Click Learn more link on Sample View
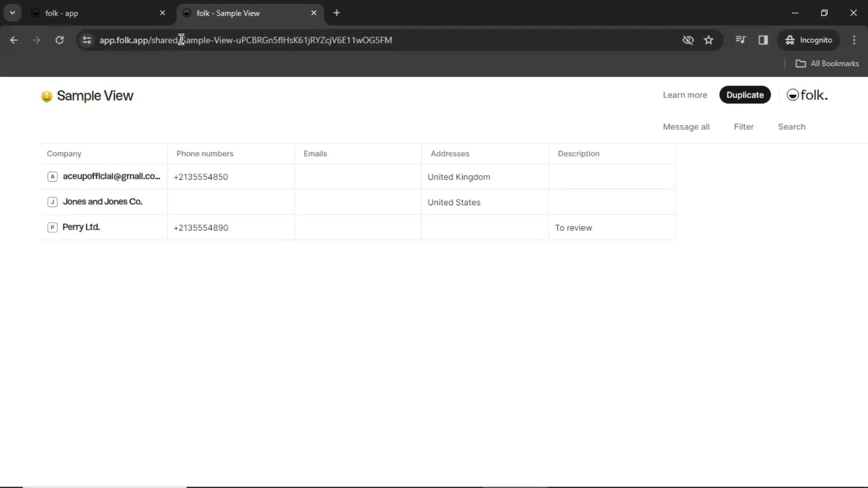The height and width of the screenshot is (488, 868). pyautogui.click(x=685, y=95)
